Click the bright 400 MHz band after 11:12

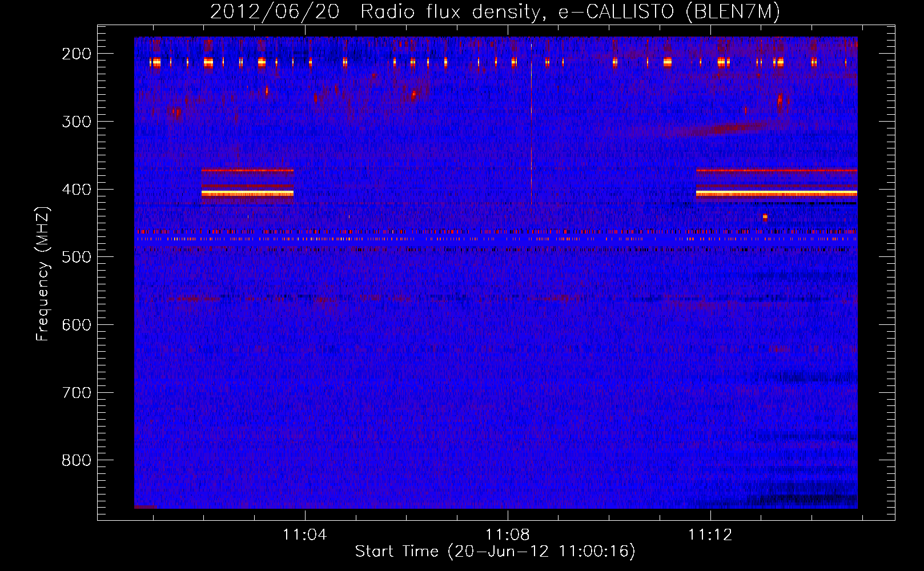(x=777, y=194)
